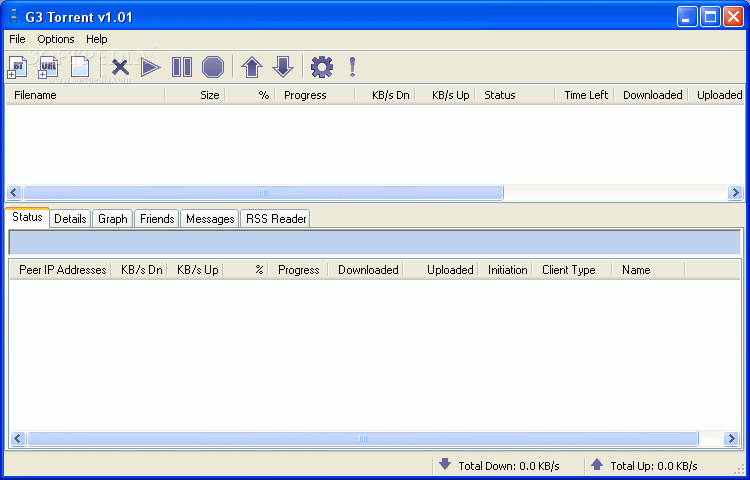
Task: Click peer list KB/s Up header
Action: click(195, 270)
